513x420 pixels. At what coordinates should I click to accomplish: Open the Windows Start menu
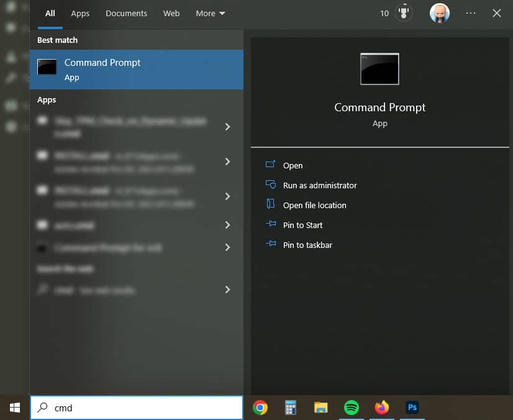14,408
